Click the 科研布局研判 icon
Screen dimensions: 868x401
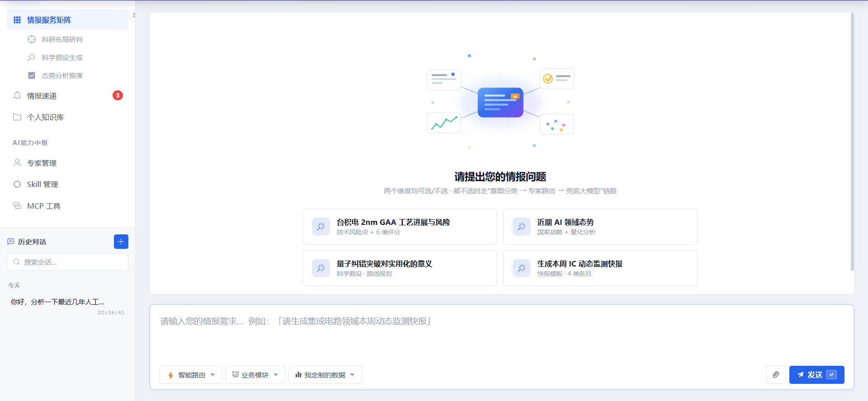pyautogui.click(x=32, y=39)
